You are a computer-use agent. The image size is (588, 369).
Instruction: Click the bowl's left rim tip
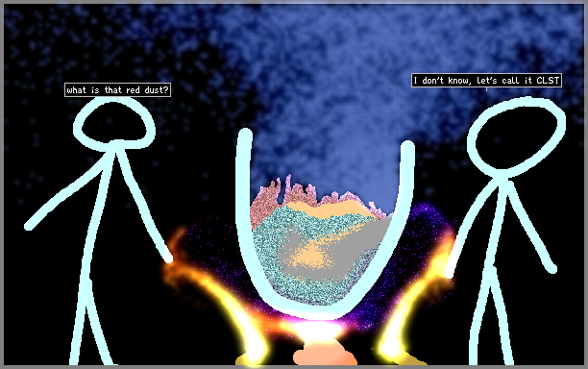(245, 135)
